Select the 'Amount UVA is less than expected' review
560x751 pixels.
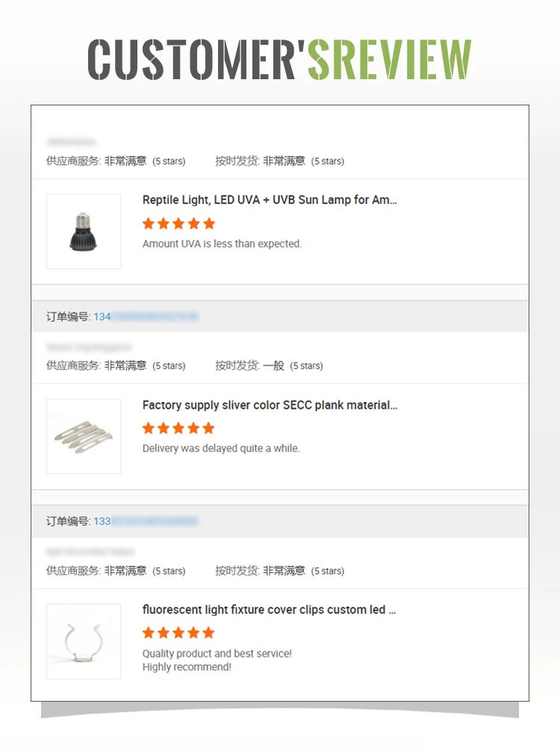[222, 244]
